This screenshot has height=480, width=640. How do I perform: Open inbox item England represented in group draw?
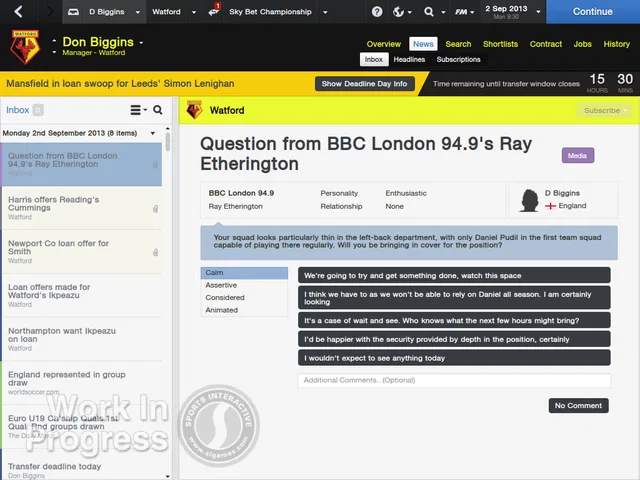coord(82,383)
